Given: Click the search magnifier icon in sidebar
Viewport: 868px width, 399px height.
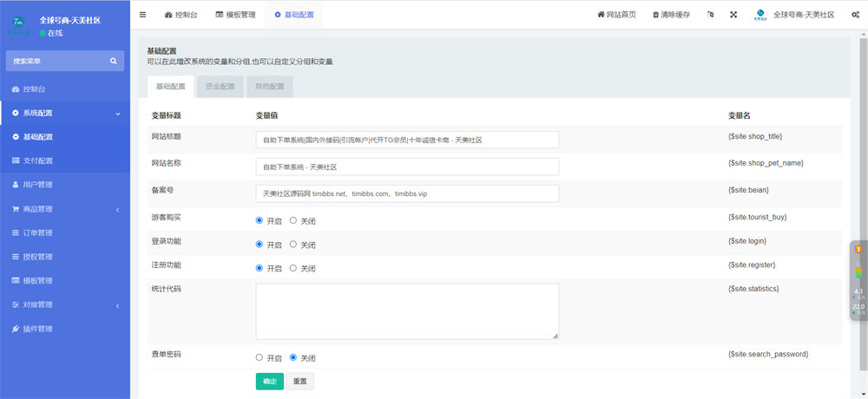Looking at the screenshot, I should 113,61.
